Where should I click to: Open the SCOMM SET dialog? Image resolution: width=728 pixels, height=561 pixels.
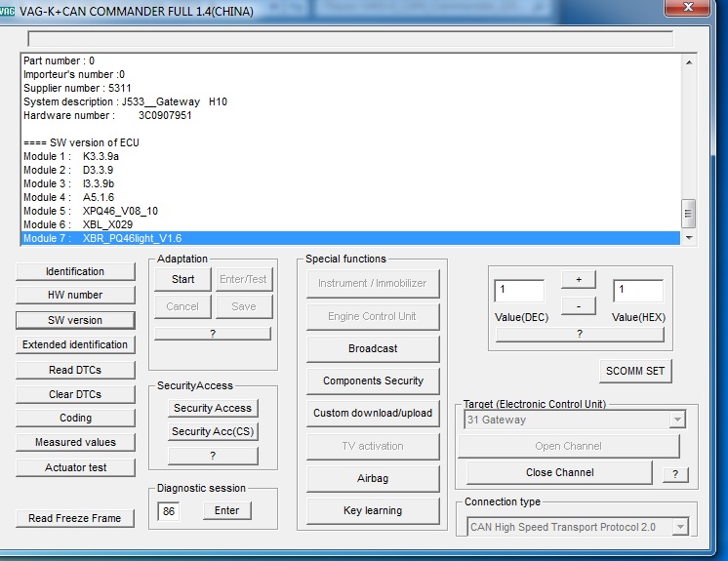click(635, 371)
